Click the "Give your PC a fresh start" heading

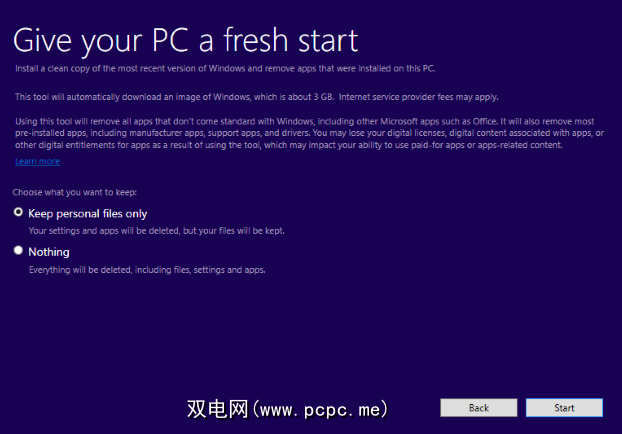[185, 40]
